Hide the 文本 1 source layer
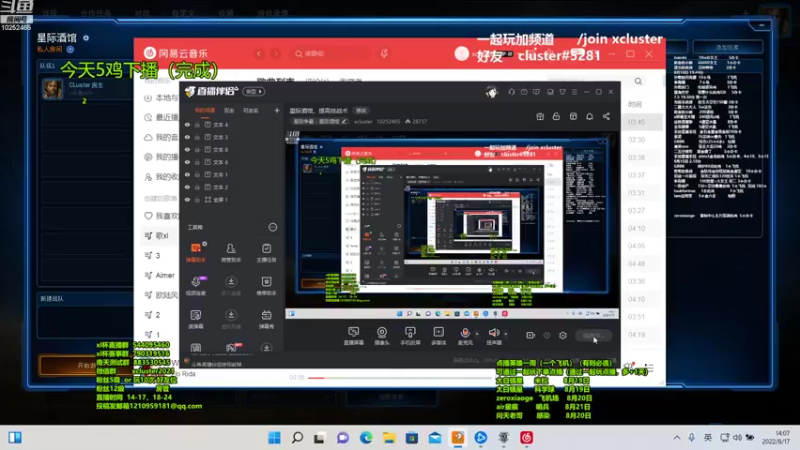This screenshot has width=800, height=450. click(187, 174)
